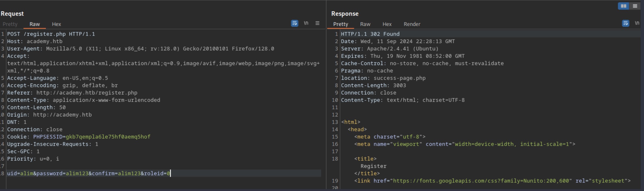Click the location: success-page.php header

pos(383,78)
